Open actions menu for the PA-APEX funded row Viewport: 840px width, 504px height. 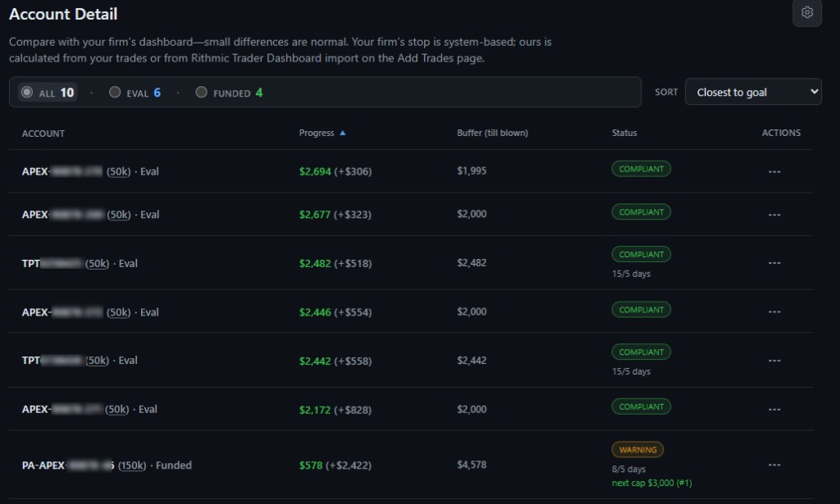[x=774, y=465]
